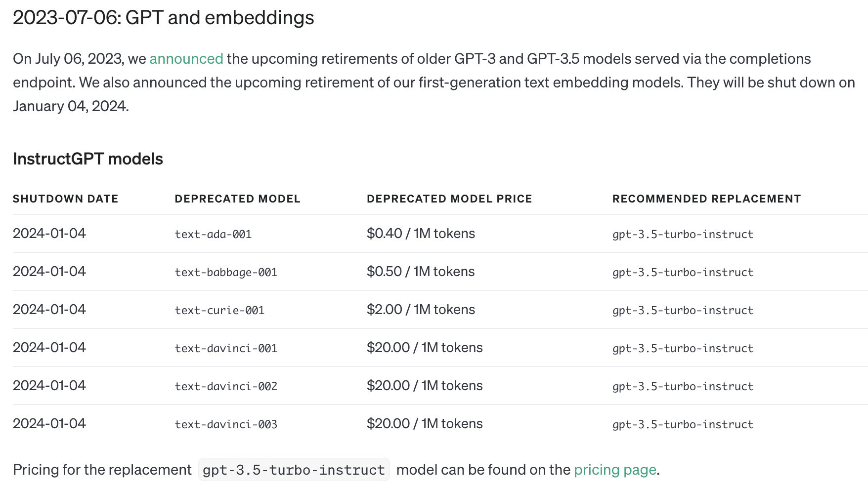This screenshot has height=488, width=868.
Task: Click the inline gpt-3.5-turbo-instruct code badge
Action: 294,470
